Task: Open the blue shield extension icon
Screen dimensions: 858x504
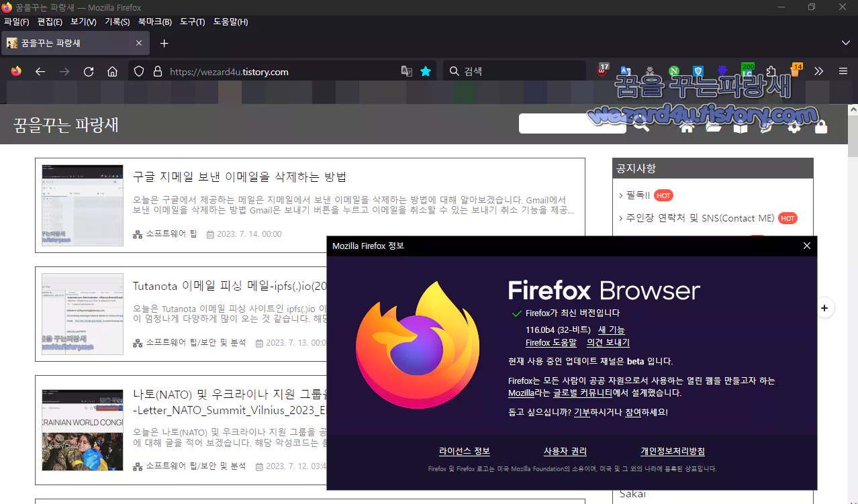Action: point(698,71)
